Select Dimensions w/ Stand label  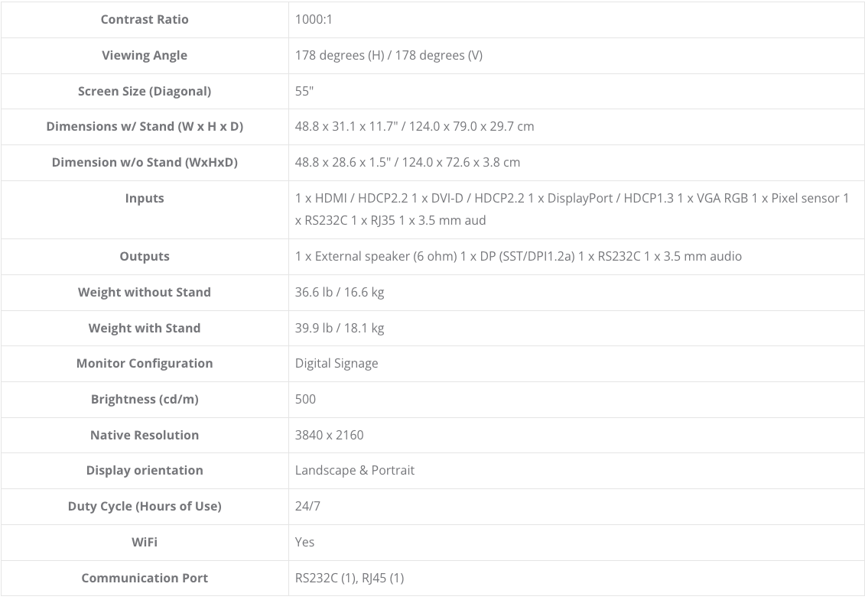[x=145, y=126]
